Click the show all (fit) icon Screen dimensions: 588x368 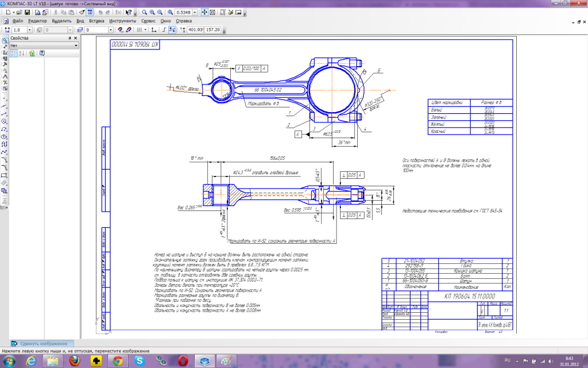pos(212,13)
